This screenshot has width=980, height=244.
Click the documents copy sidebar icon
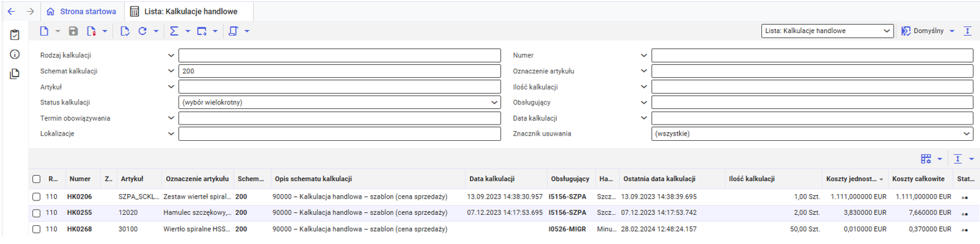tap(14, 74)
